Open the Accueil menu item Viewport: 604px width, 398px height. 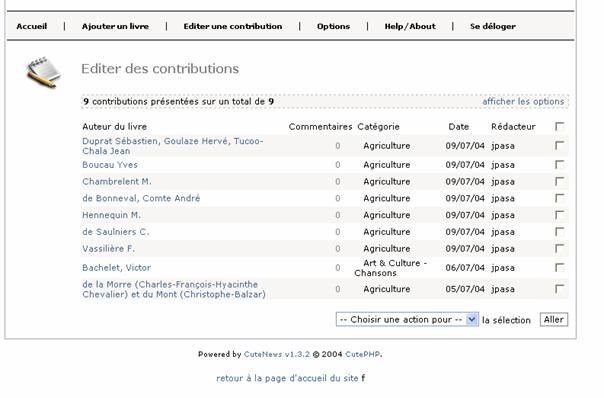click(x=32, y=26)
